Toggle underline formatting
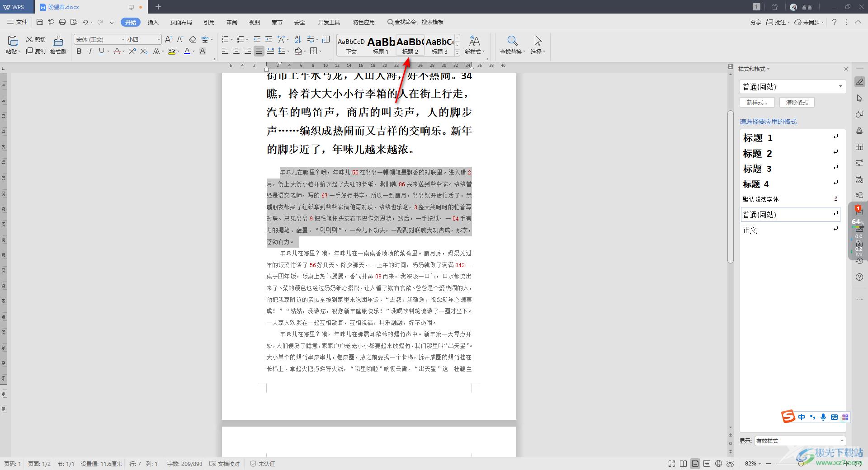The width and height of the screenshot is (868, 470). coord(101,52)
